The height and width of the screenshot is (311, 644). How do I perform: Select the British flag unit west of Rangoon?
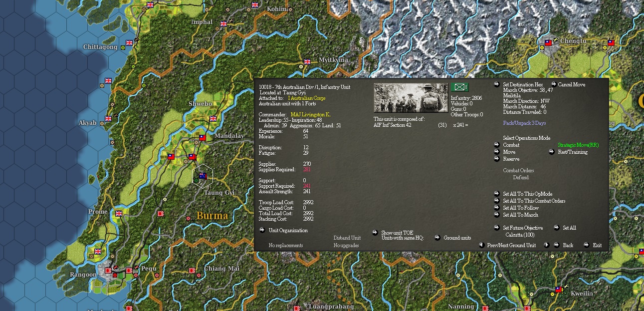tap(98, 252)
